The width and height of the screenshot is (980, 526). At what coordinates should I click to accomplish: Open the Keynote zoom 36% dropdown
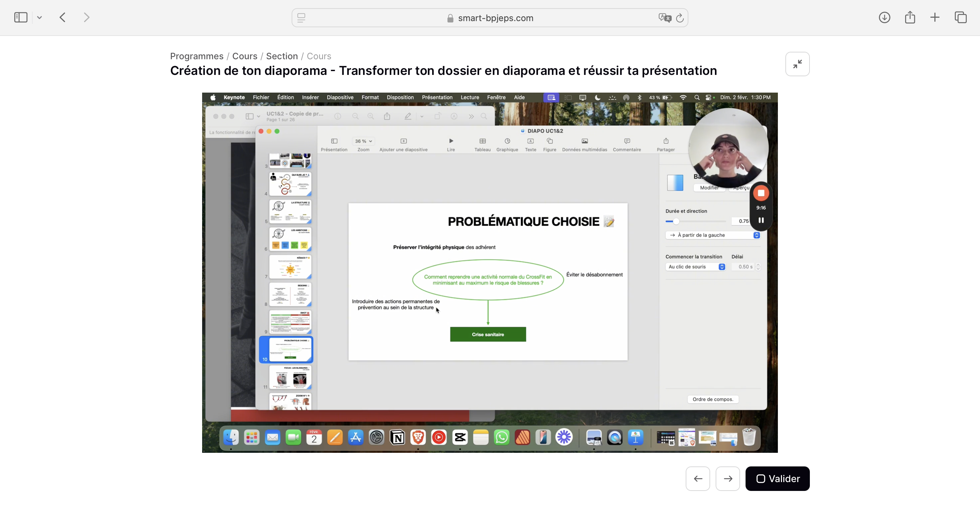[x=363, y=141]
